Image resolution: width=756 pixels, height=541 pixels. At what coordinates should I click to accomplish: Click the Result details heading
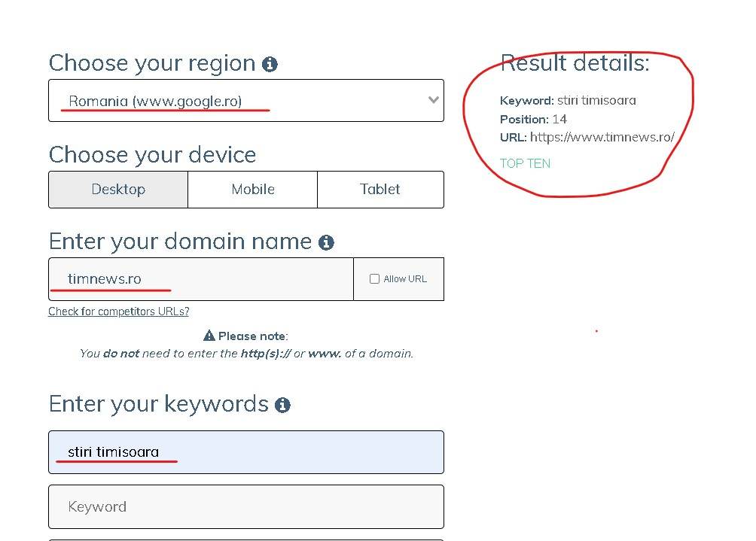pyautogui.click(x=575, y=63)
